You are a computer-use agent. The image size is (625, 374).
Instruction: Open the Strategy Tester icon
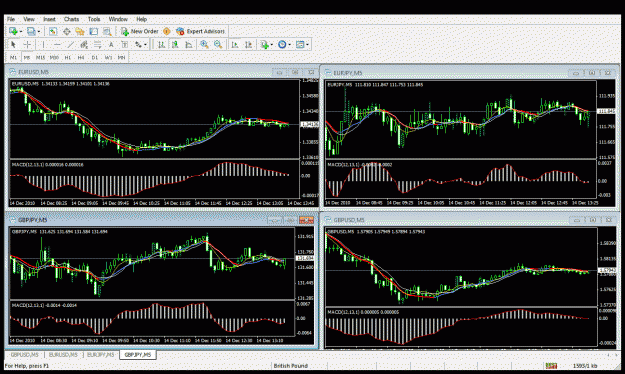pos(107,31)
